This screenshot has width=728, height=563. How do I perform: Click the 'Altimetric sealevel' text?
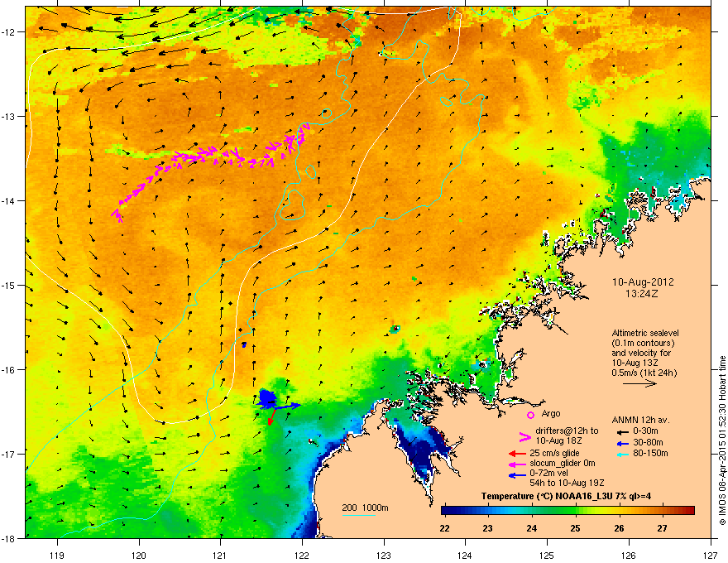[x=645, y=333]
